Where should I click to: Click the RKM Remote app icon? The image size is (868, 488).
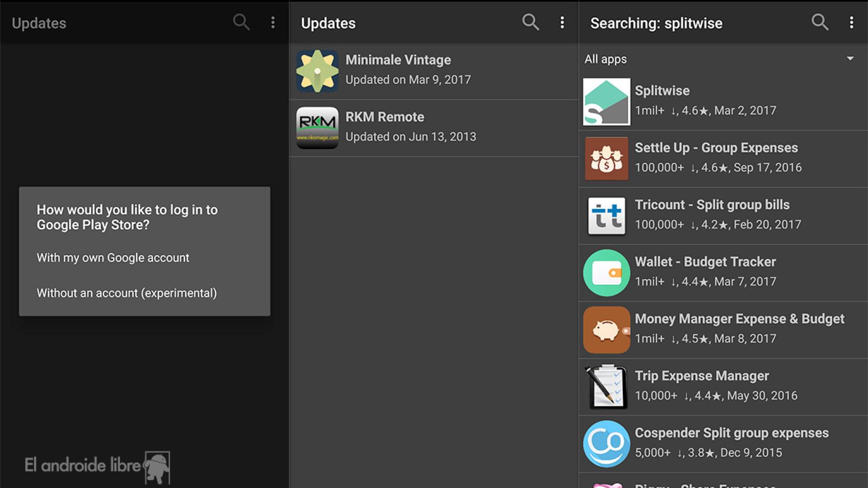coord(317,128)
